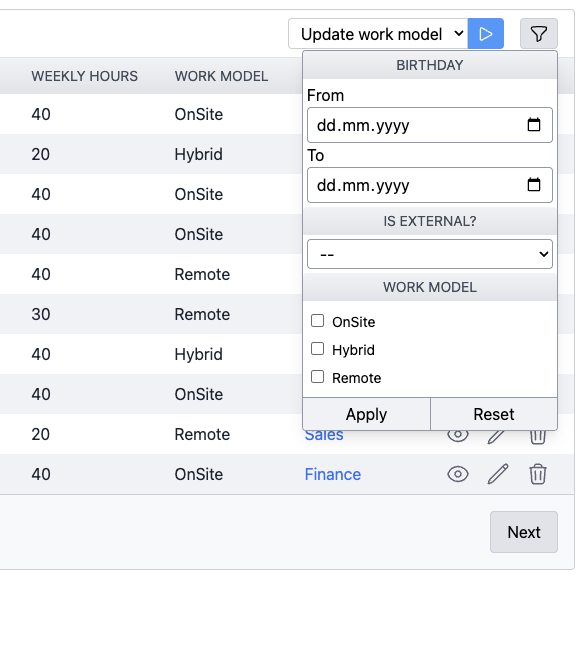The height and width of the screenshot is (669, 586).
Task: View the Finance row with eye icon
Action: 458,474
